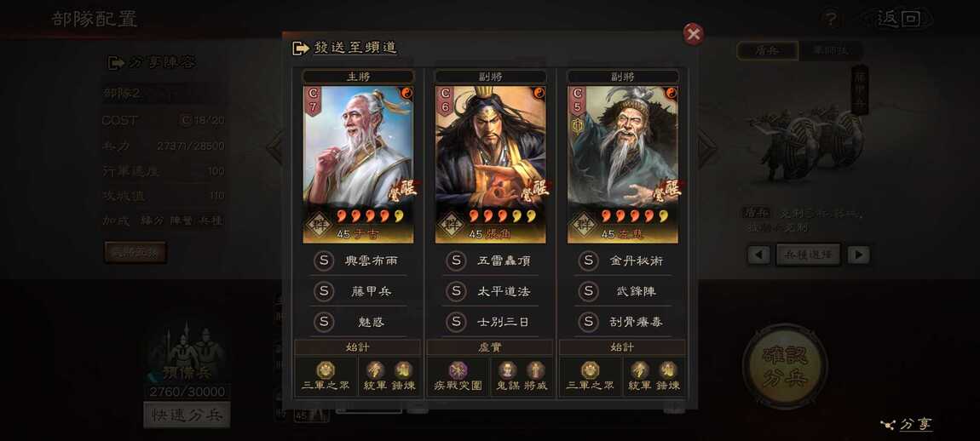Close the share lineup popup
Viewport: 980px width, 441px height.
pos(693,34)
